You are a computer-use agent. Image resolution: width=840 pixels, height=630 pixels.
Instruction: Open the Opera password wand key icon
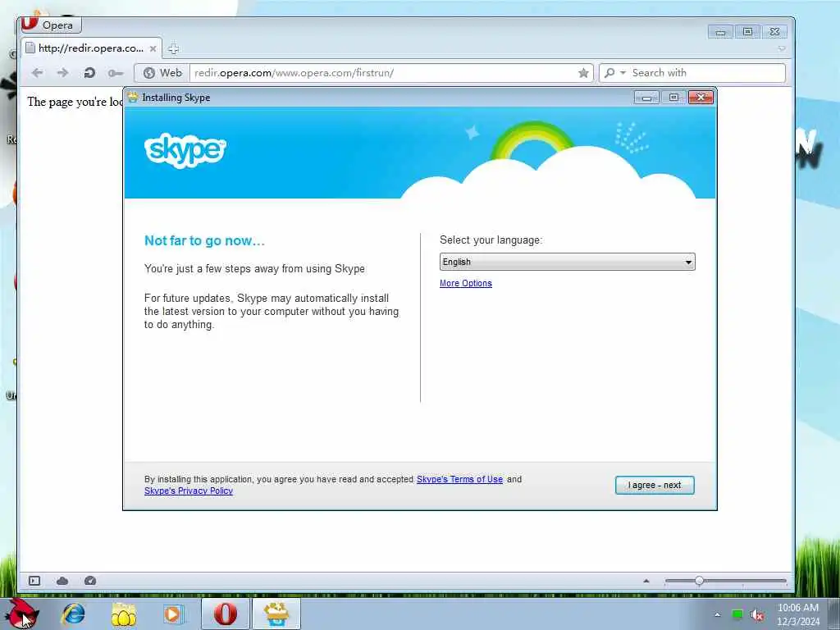[x=115, y=73]
